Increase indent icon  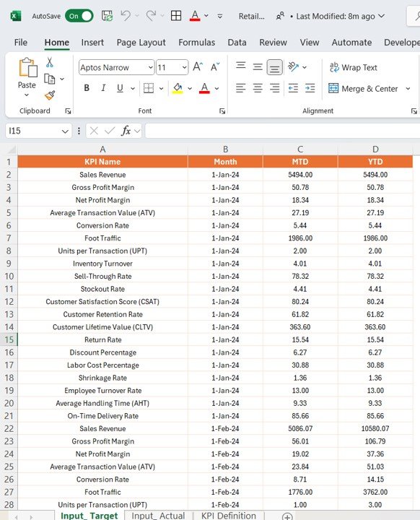coord(310,88)
